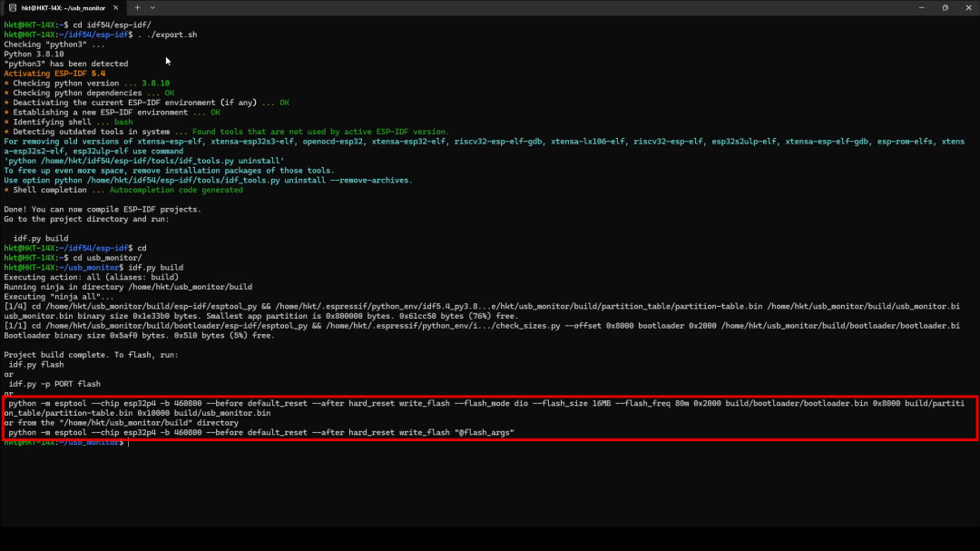Click the 'idf.py flash' suggestion line
The width and height of the screenshot is (980, 551).
(x=37, y=364)
